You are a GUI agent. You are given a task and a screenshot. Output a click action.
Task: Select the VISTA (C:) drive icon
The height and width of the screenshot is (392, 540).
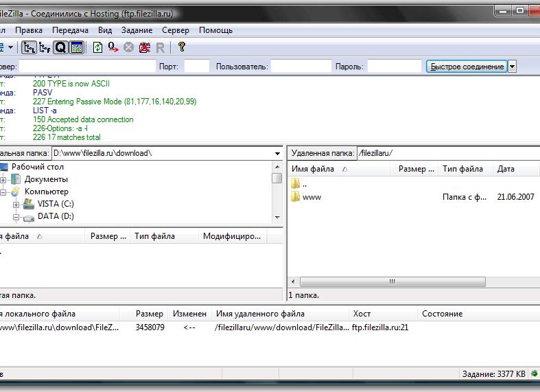[x=29, y=204]
